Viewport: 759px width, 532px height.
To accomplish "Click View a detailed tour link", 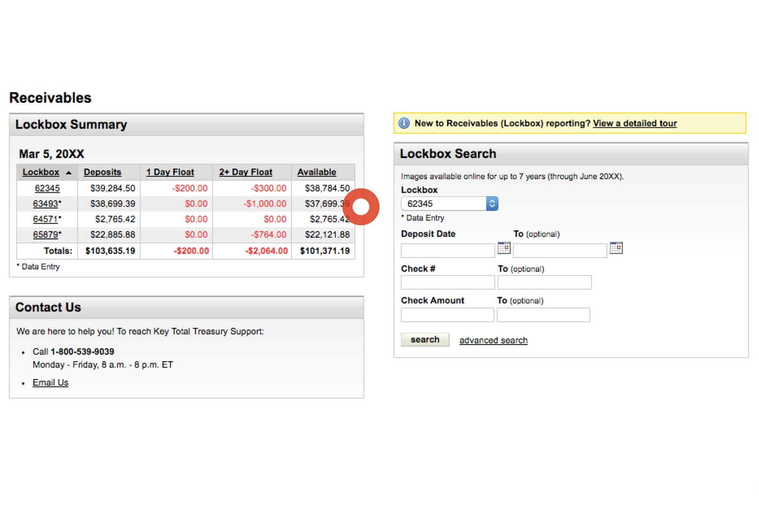I will click(635, 123).
